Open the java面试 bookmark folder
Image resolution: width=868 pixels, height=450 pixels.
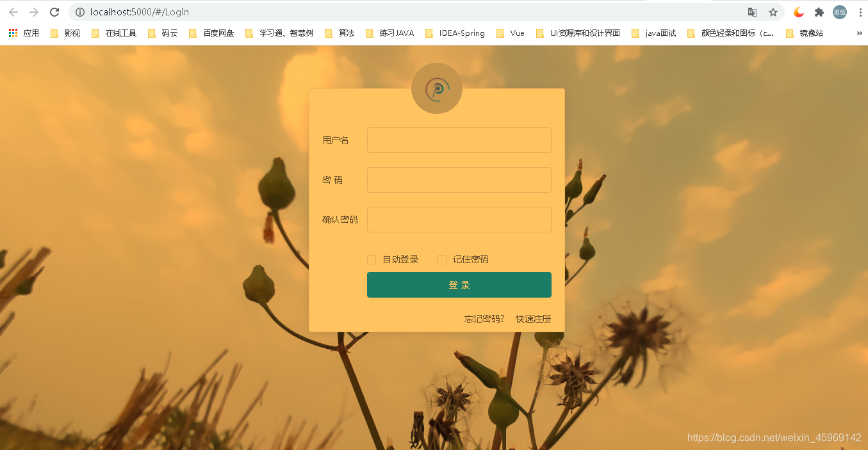(653, 33)
